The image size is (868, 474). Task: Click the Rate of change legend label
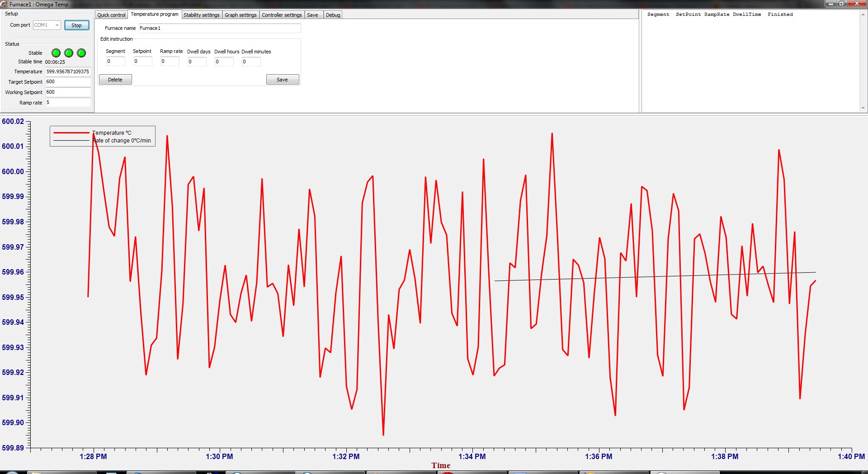point(122,141)
